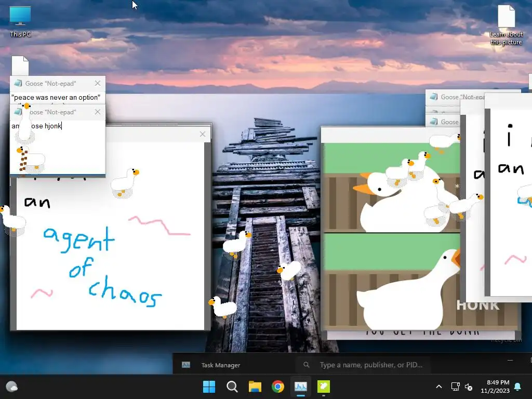Click the Task Manager window title icon
Image resolution: width=532 pixels, height=399 pixels.
pos(186,365)
